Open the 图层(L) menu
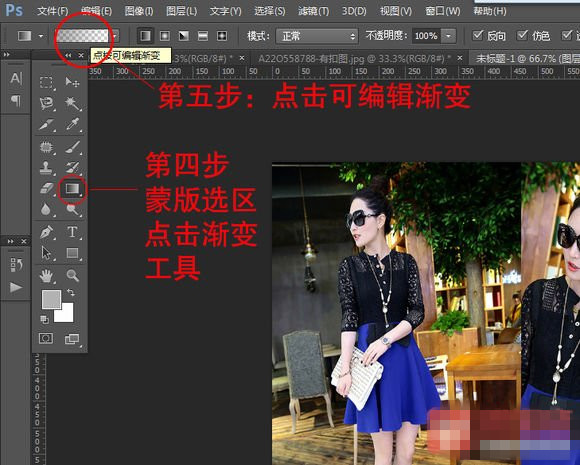Screen dimensions: 580x465 click(181, 11)
